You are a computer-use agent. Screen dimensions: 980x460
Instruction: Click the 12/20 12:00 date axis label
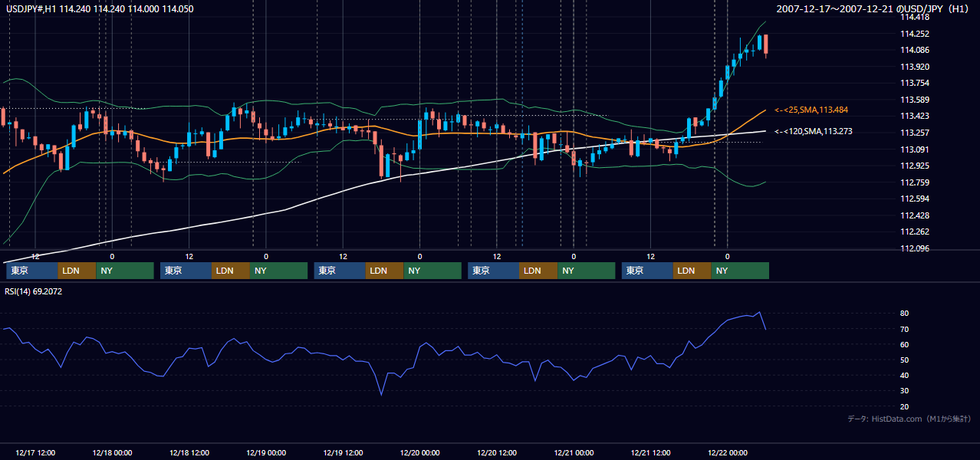[x=497, y=453]
